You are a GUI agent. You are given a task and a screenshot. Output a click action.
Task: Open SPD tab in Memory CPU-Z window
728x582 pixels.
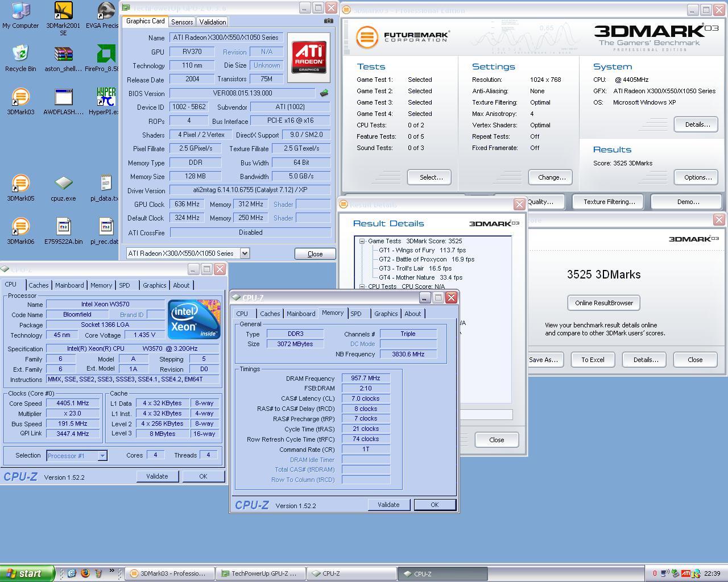356,314
